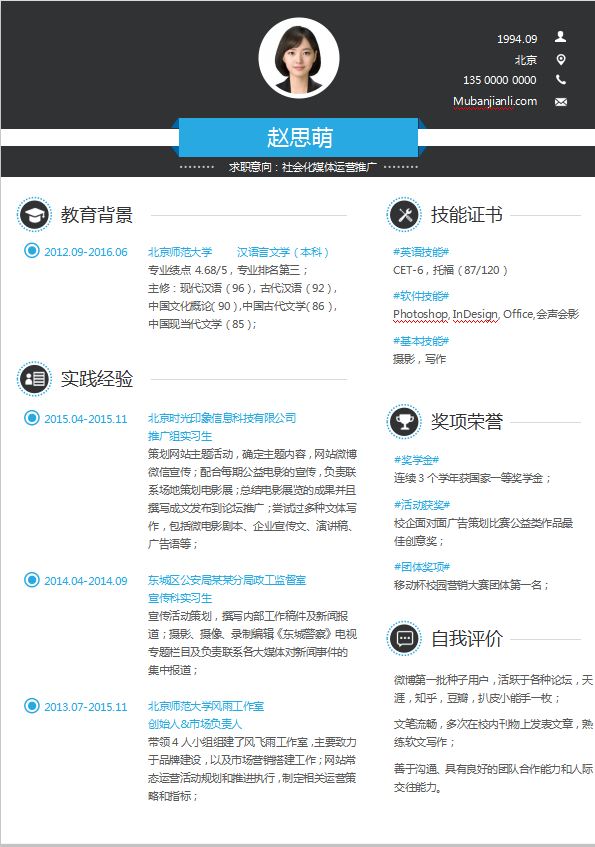
Task: Click the blue name banner 赵思萌
Action: (299, 137)
